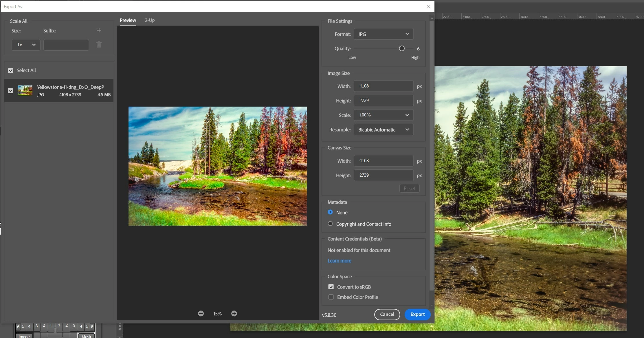Disable Convert to sRGB option

click(x=331, y=287)
